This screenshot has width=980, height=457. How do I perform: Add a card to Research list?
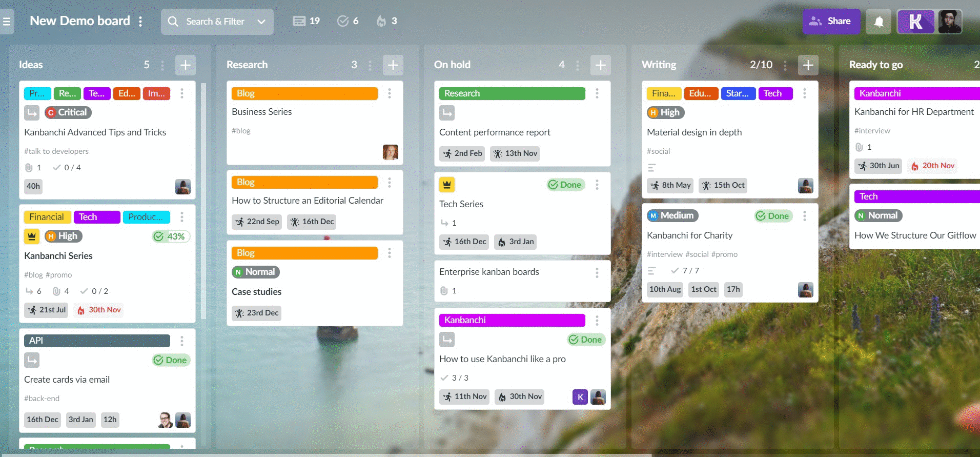(x=393, y=65)
